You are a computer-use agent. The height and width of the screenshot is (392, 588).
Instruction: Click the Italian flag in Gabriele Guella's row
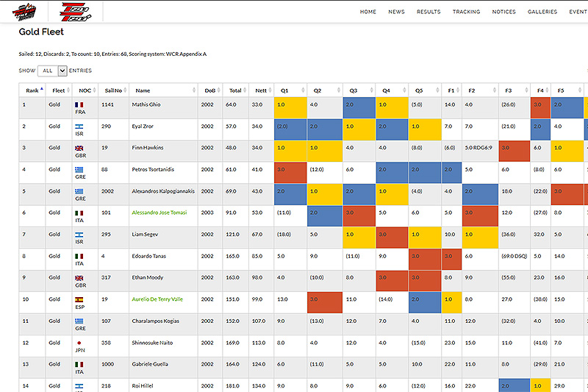pyautogui.click(x=79, y=364)
